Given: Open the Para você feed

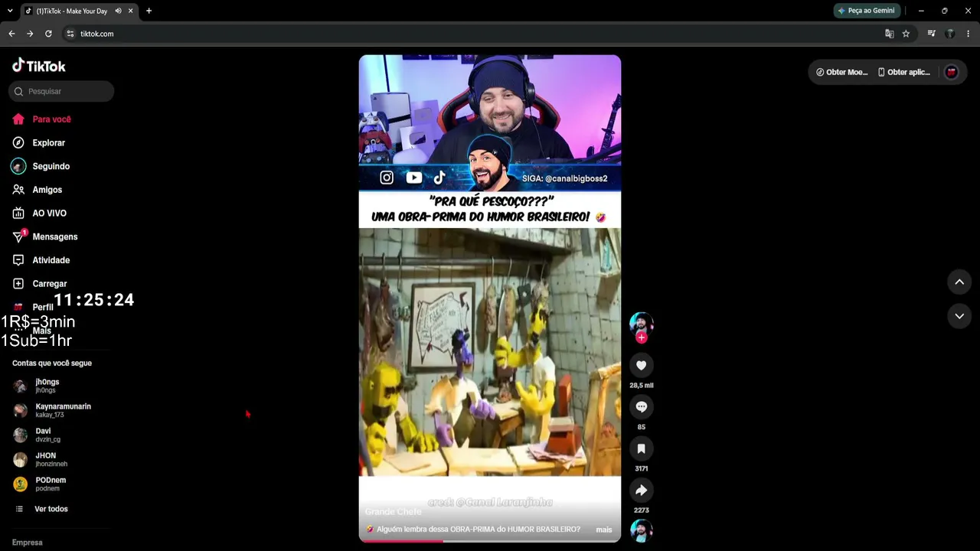Looking at the screenshot, I should click(51, 119).
